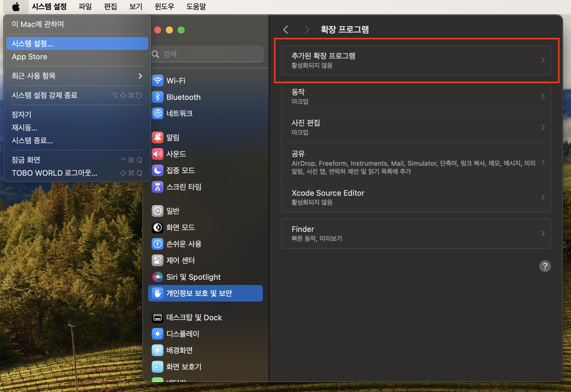The image size is (571, 392).
Task: Click the Control Center icon (제어 센터)
Action: click(158, 260)
